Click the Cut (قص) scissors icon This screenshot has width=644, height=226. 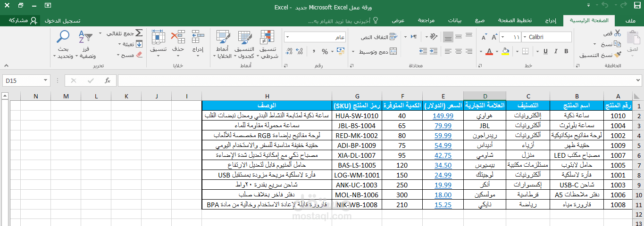(618, 33)
